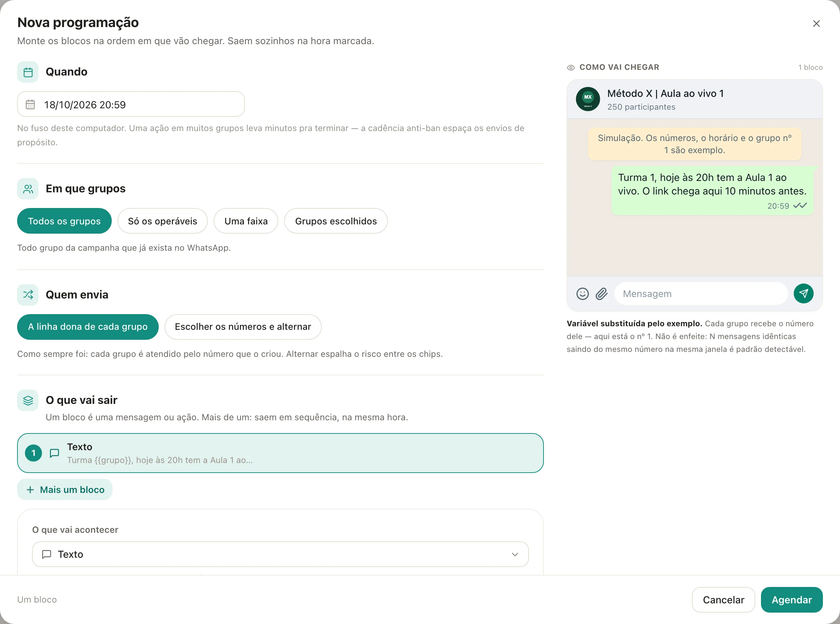The height and width of the screenshot is (624, 840).
Task: Click the block number 1 badge
Action: click(x=33, y=453)
